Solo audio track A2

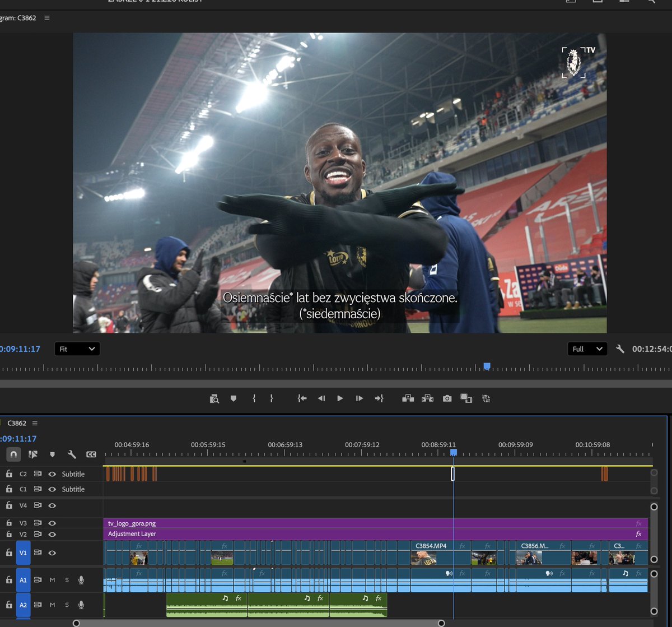click(x=67, y=605)
